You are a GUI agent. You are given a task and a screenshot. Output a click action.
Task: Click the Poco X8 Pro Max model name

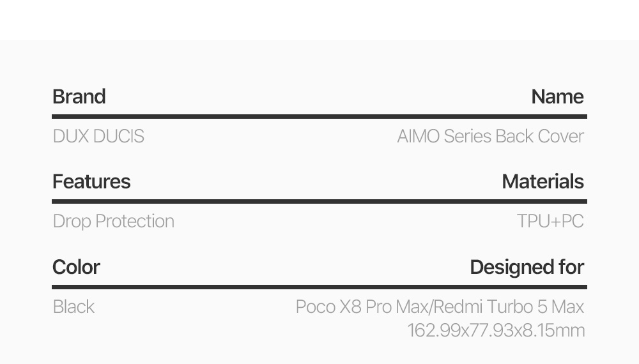pyautogui.click(x=362, y=307)
